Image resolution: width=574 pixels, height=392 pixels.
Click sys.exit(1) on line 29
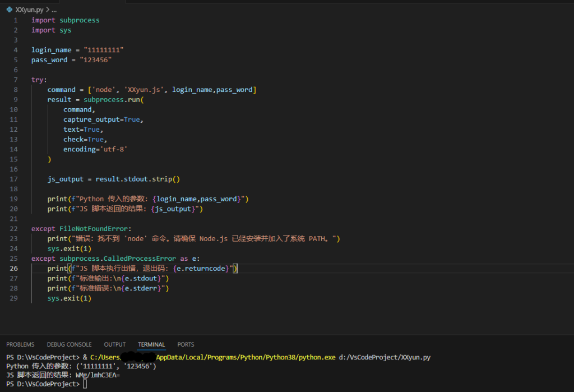(69, 298)
